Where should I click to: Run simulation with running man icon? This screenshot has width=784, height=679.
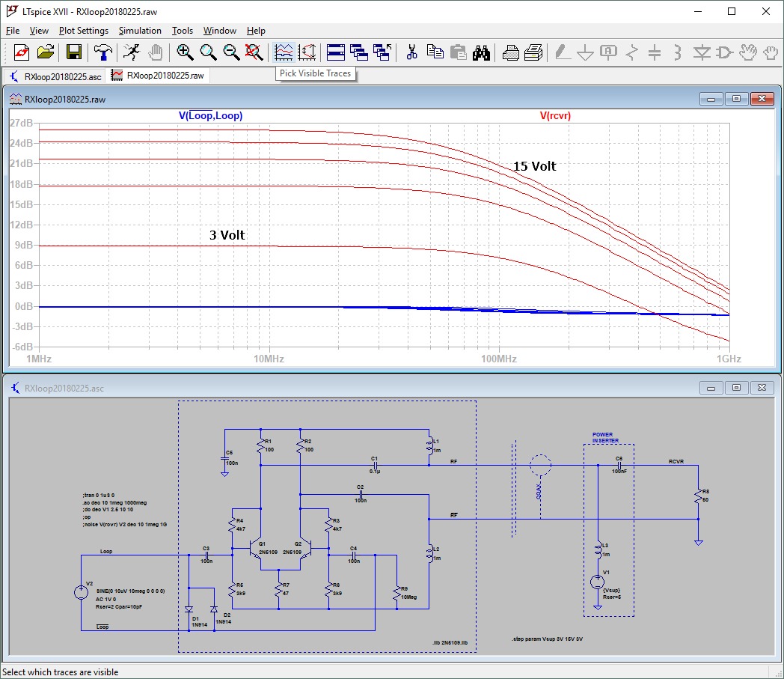131,52
